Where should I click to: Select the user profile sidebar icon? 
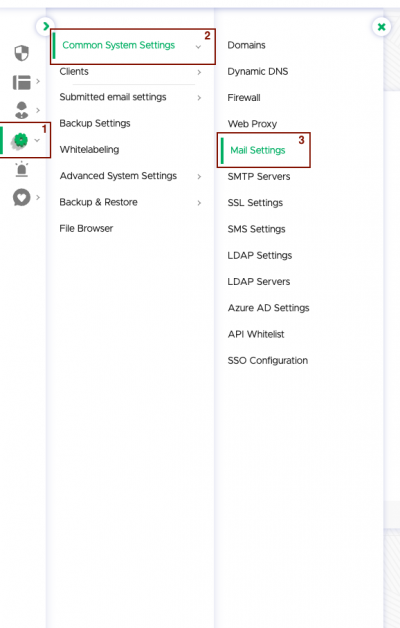[x=22, y=110]
